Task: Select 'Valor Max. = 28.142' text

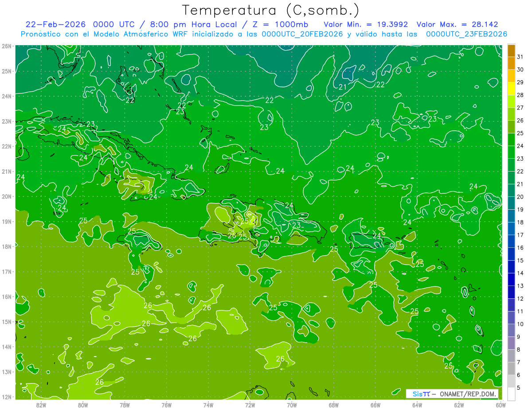Action: pyautogui.click(x=458, y=24)
